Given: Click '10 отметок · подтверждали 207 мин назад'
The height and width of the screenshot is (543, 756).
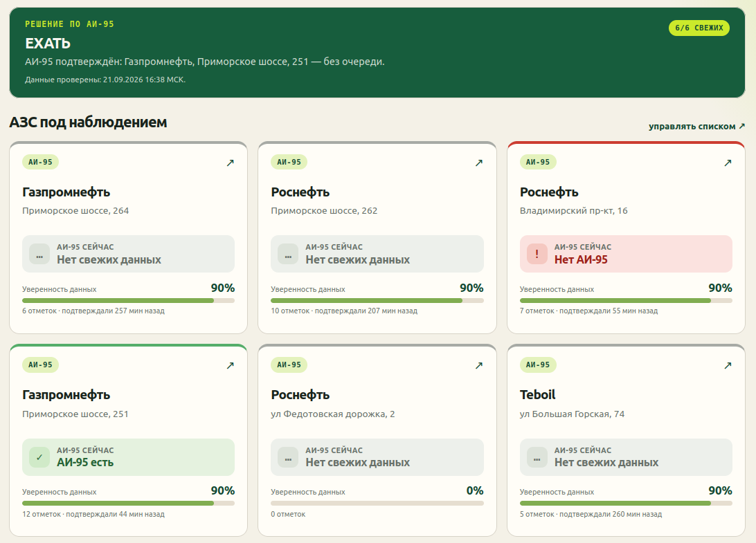Looking at the screenshot, I should pyautogui.click(x=344, y=311).
